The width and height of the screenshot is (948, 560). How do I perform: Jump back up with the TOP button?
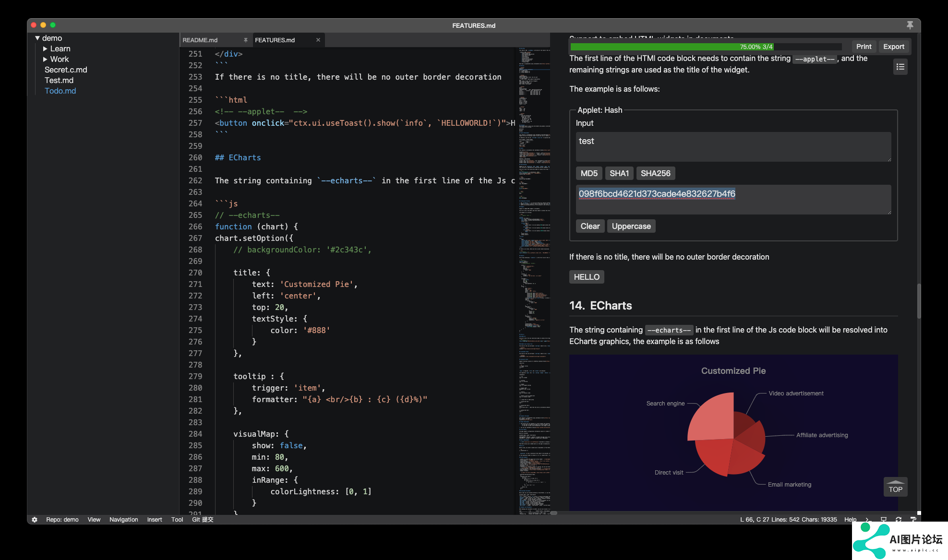pyautogui.click(x=895, y=487)
